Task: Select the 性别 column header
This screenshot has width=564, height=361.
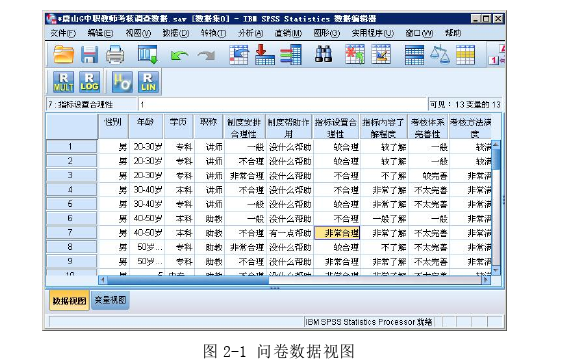Action: (113, 127)
